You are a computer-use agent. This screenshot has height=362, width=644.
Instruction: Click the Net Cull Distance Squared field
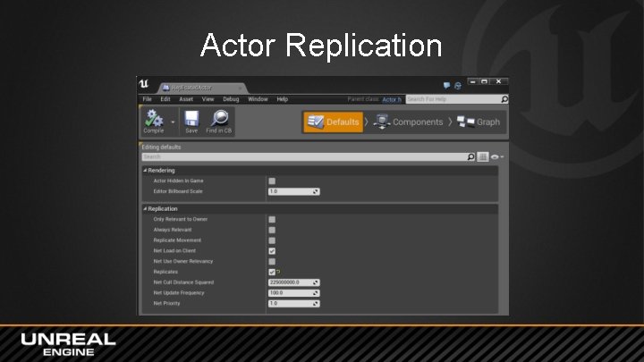click(x=293, y=282)
